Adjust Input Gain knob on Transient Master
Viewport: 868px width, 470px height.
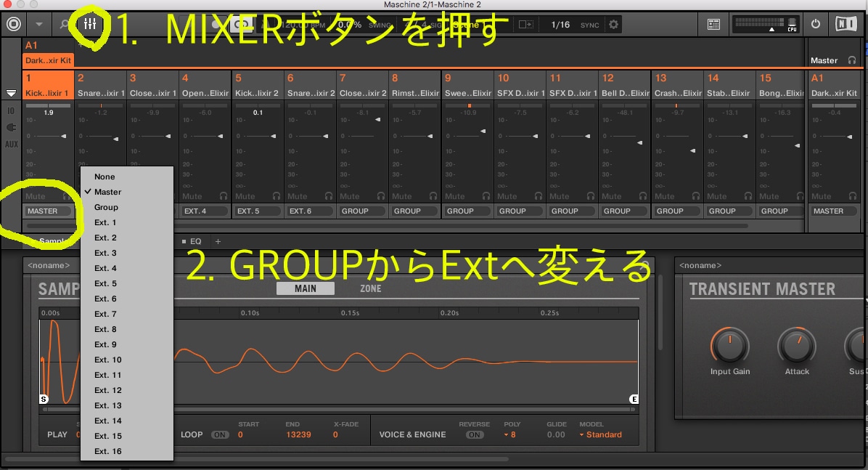point(729,346)
